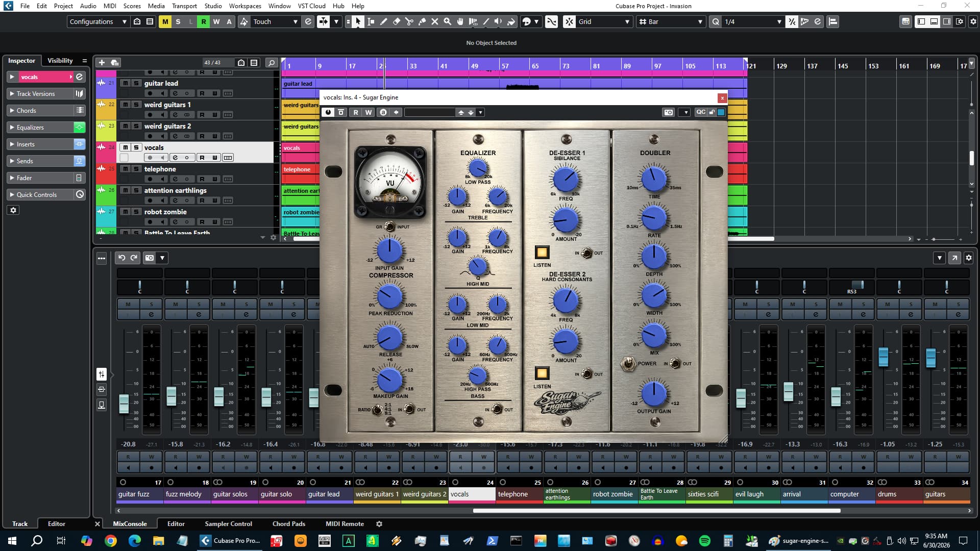Click plugin Switch A/B settings icon
Viewport: 980px width, 551px height.
[x=383, y=112]
